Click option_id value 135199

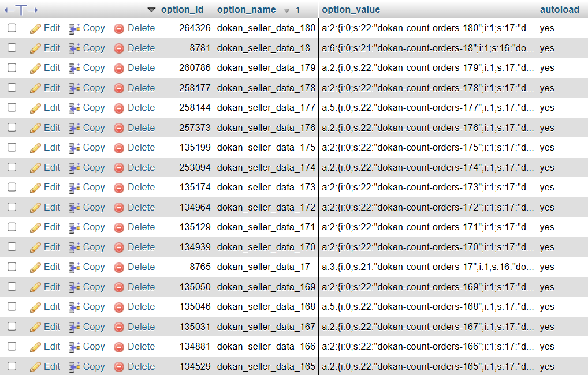[195, 147]
